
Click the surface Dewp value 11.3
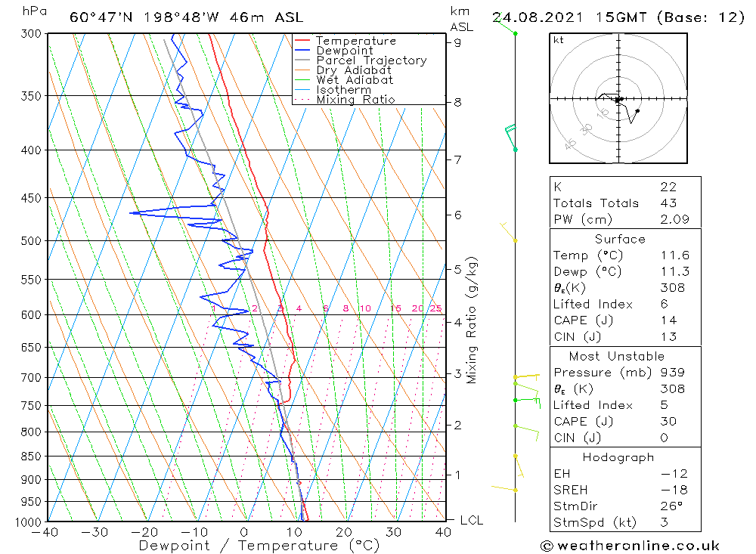[675, 272]
